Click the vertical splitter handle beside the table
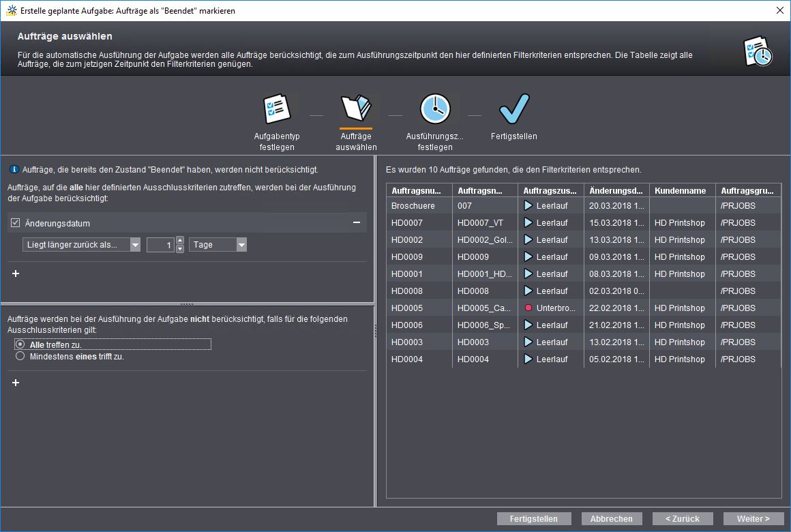 tap(376, 331)
